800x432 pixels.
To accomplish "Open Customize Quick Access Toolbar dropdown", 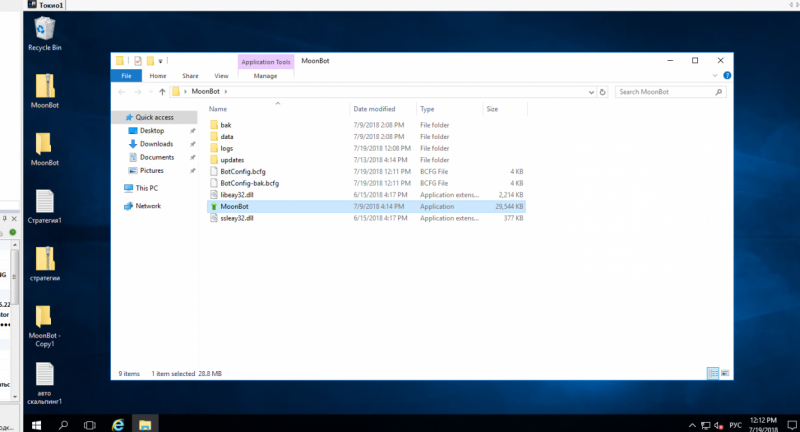I will coord(160,61).
